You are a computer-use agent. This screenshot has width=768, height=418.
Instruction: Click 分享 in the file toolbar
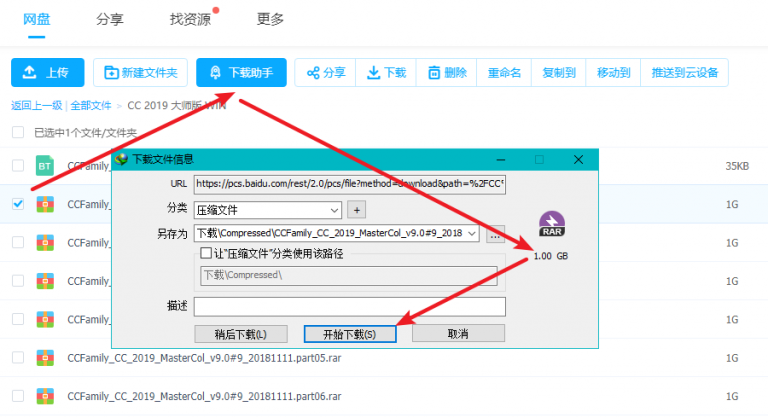pos(326,73)
